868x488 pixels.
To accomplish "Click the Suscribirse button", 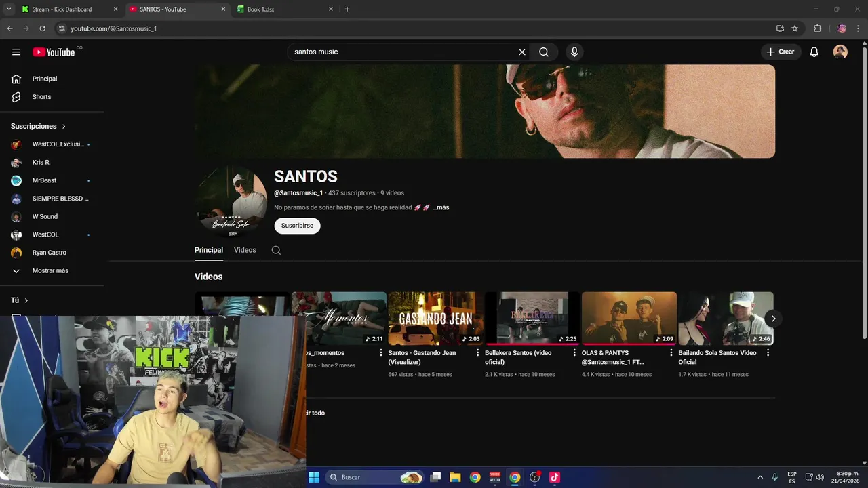I will click(x=297, y=226).
